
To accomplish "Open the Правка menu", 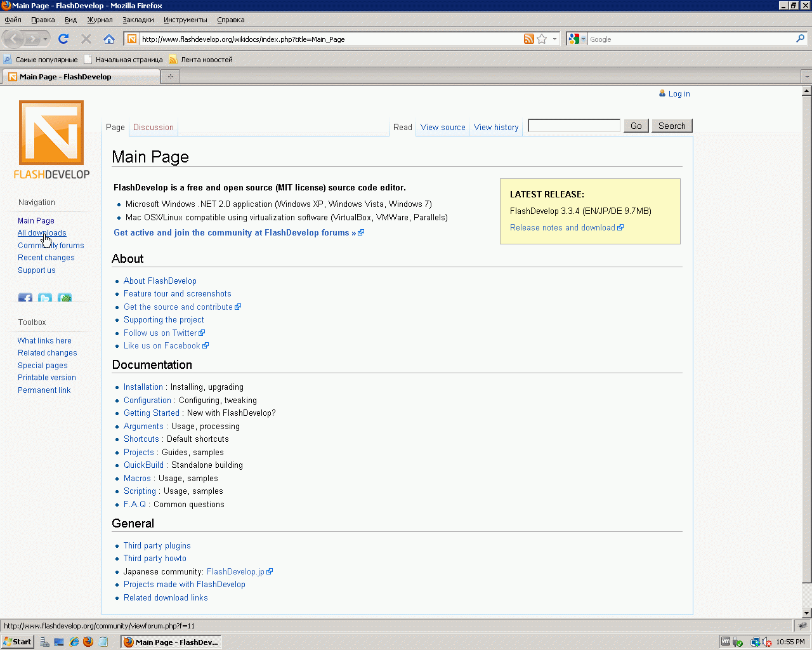I will 43,20.
